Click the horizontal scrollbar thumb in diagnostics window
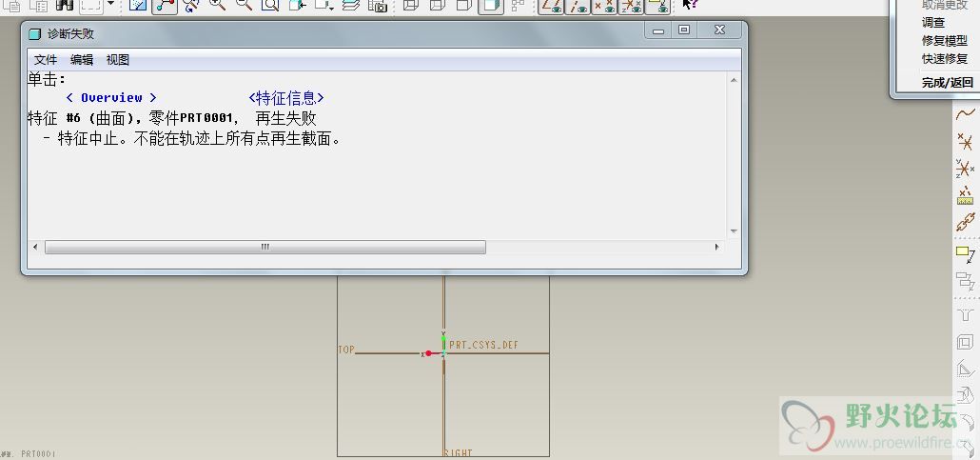 265,248
